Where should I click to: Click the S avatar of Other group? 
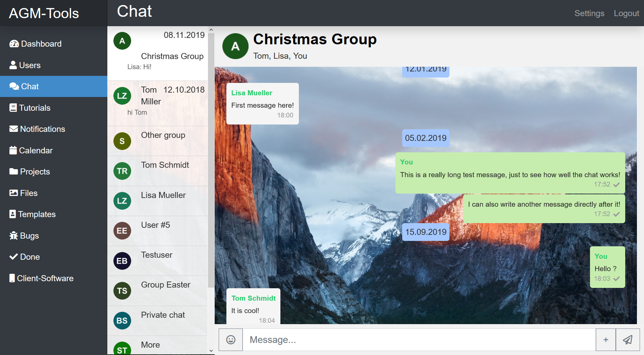coord(122,141)
